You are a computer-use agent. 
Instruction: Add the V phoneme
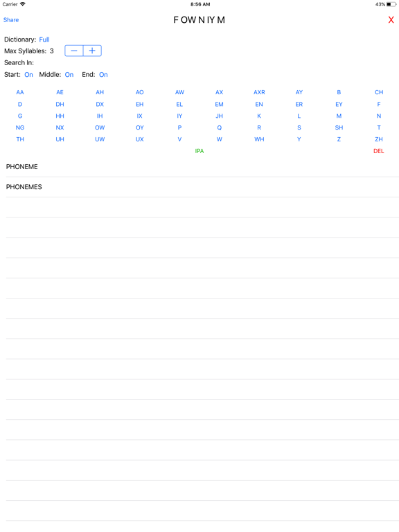(x=179, y=139)
